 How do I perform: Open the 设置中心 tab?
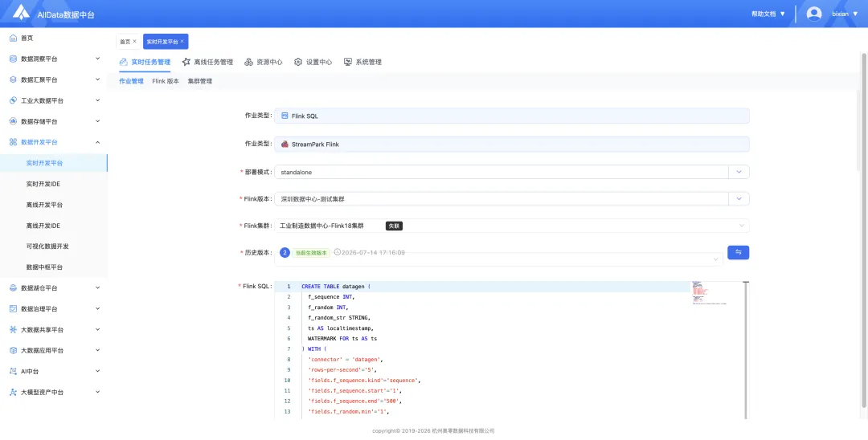click(x=313, y=62)
